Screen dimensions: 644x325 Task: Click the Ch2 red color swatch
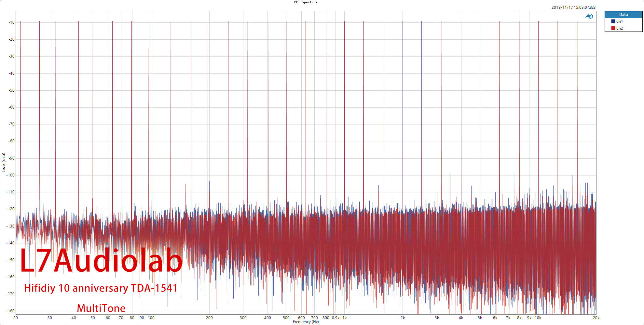613,28
